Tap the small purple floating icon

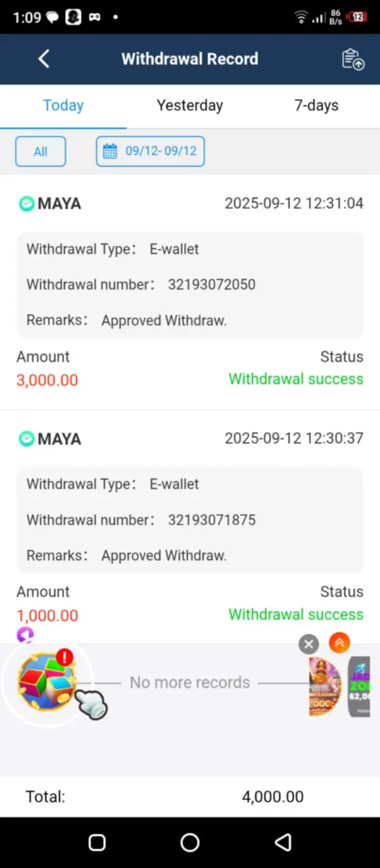[25, 635]
